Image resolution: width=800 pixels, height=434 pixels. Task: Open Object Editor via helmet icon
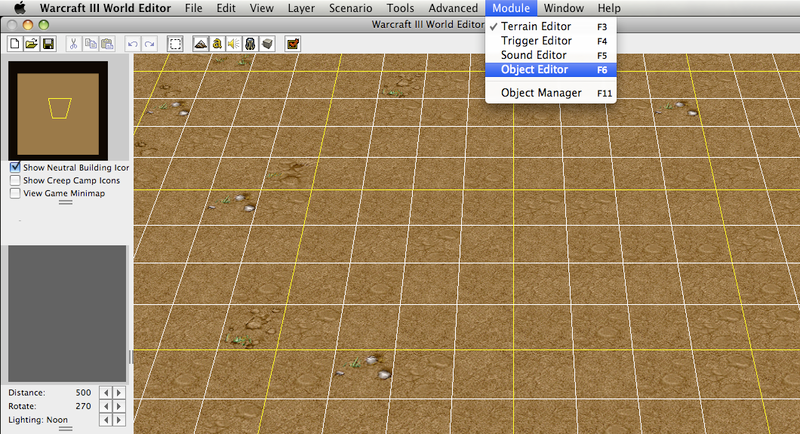coord(250,44)
